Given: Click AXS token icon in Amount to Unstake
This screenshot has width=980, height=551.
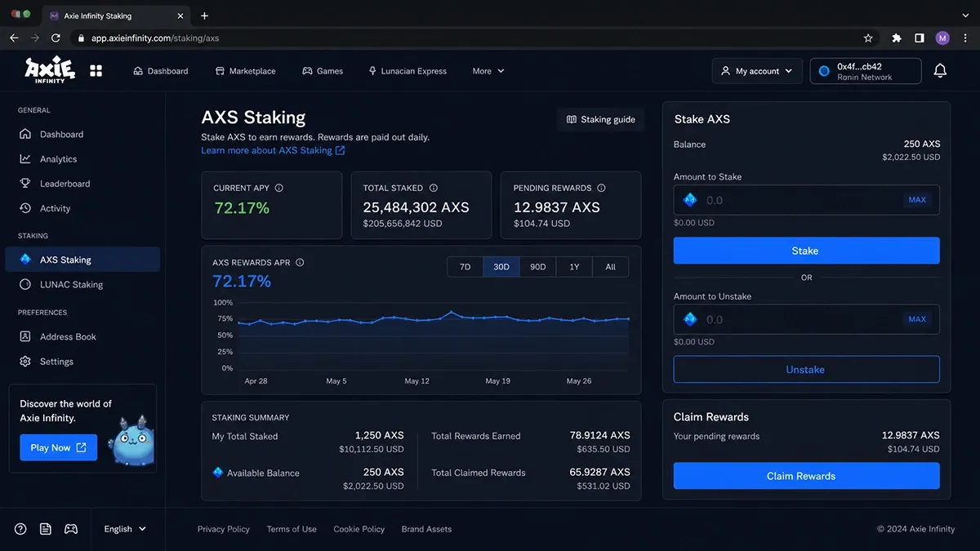Looking at the screenshot, I should click(x=690, y=319).
